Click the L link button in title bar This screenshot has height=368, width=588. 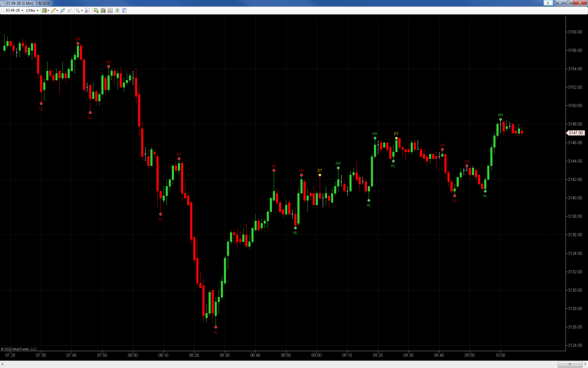[548, 3]
